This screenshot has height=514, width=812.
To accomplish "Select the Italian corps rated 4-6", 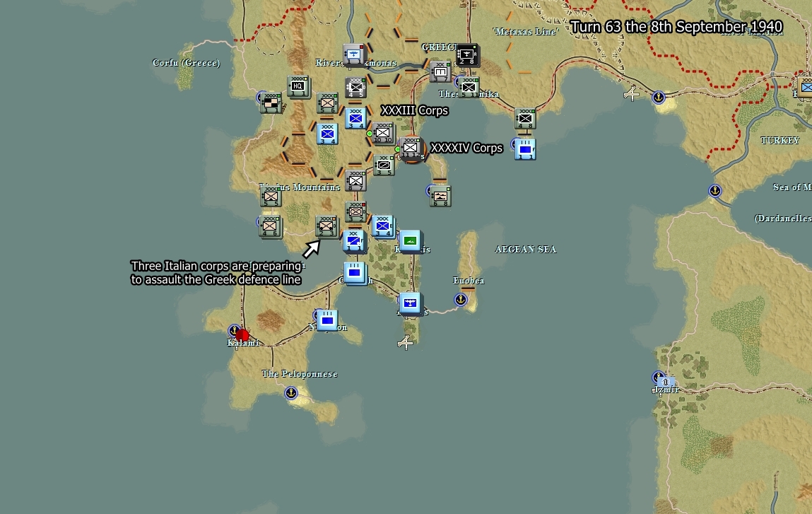I will click(x=271, y=226).
